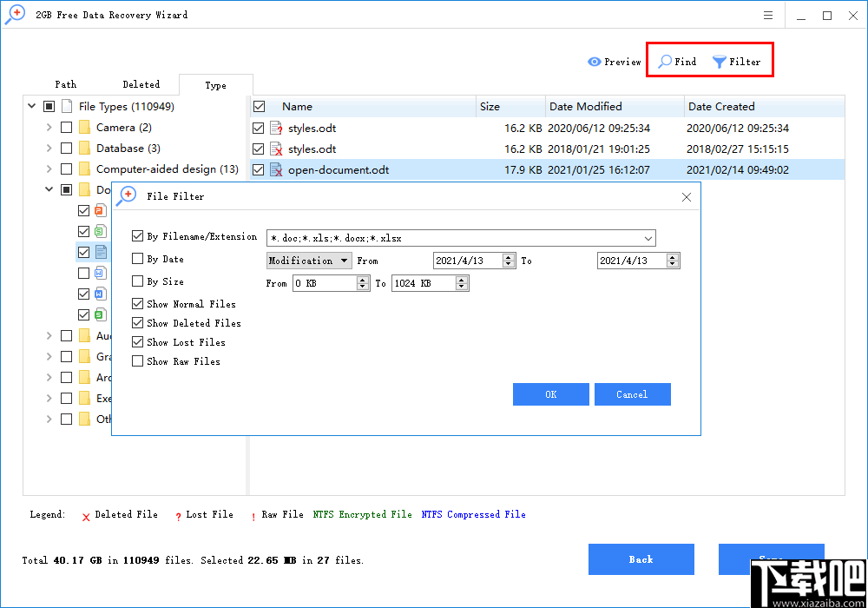Viewport: 868px width, 608px height.
Task: Click the app logo in the title bar
Action: click(15, 14)
